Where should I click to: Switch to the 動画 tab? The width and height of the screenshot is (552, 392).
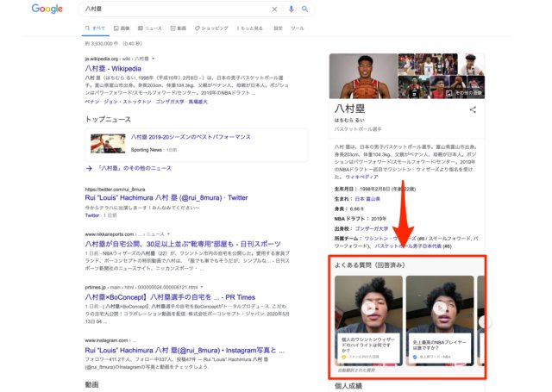coord(179,28)
